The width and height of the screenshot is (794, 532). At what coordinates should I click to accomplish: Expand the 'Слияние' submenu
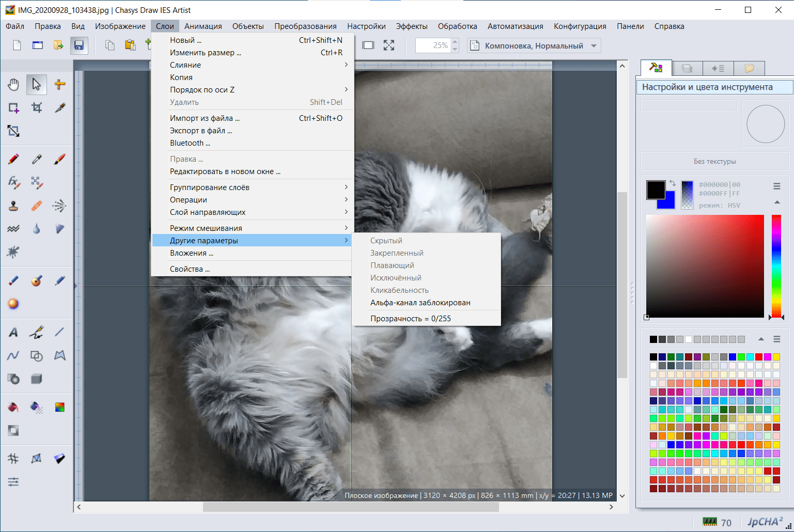(x=253, y=65)
